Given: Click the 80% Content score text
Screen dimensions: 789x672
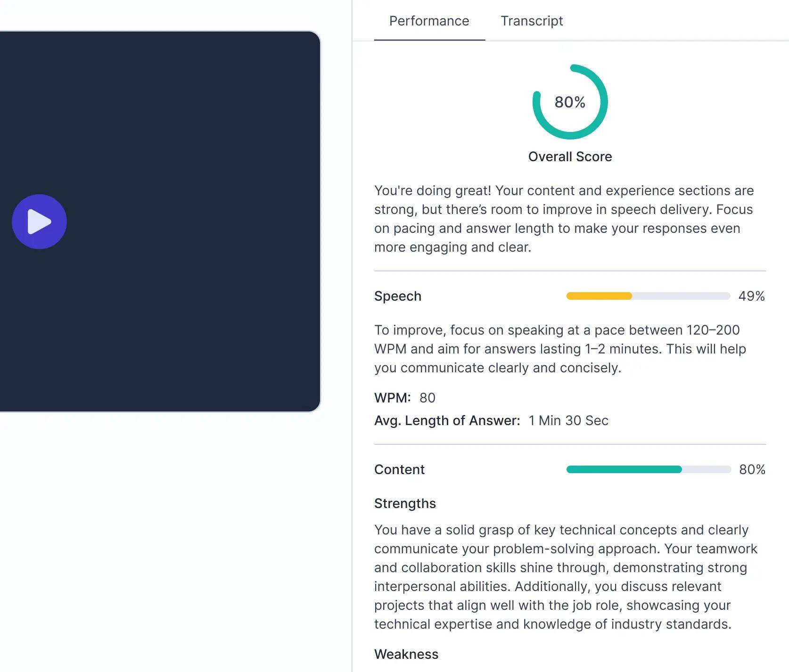Looking at the screenshot, I should click(x=751, y=469).
